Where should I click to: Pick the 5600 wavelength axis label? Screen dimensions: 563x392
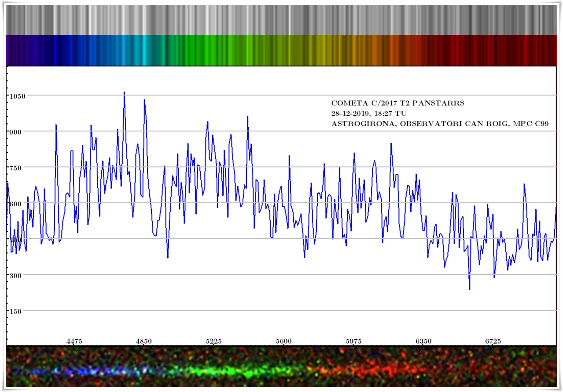pos(283,341)
